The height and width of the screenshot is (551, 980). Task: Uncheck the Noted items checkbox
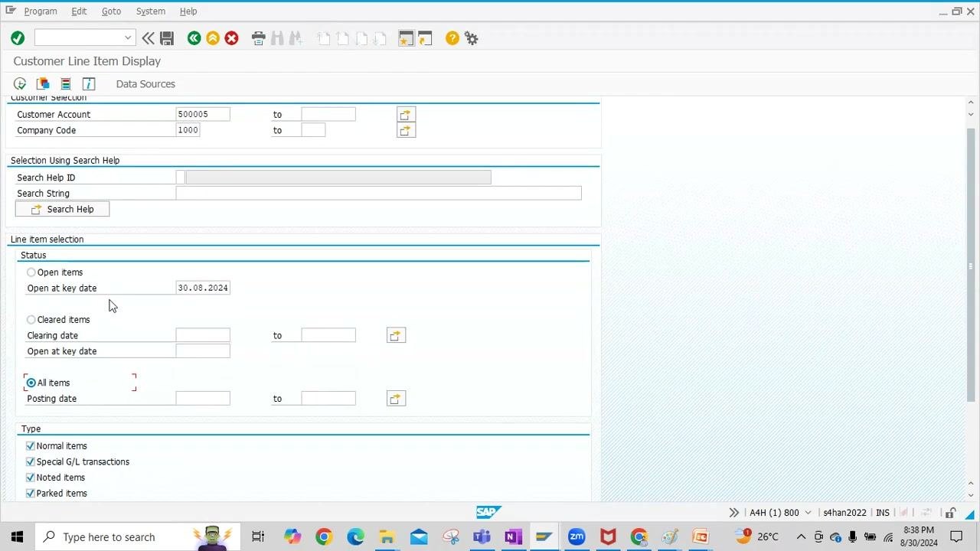[31, 478]
